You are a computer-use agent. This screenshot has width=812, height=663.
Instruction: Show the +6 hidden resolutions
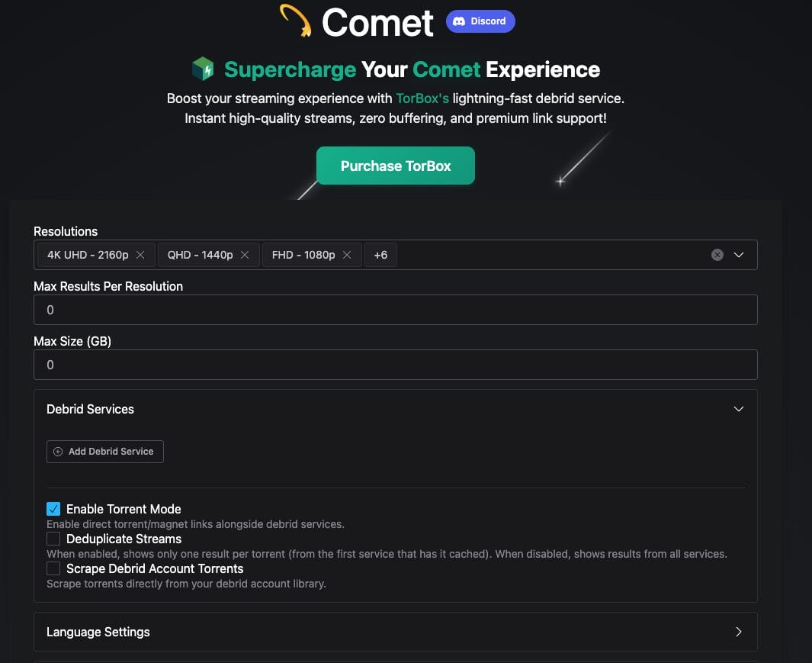click(380, 255)
